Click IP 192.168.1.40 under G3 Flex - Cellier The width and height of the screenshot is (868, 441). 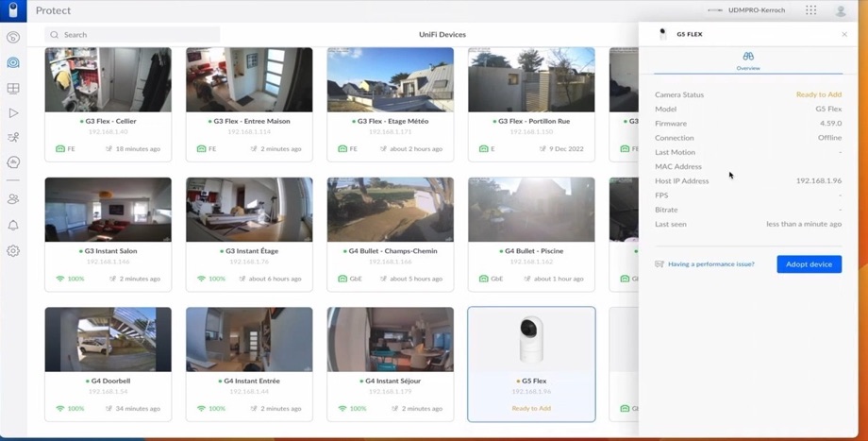click(x=108, y=132)
